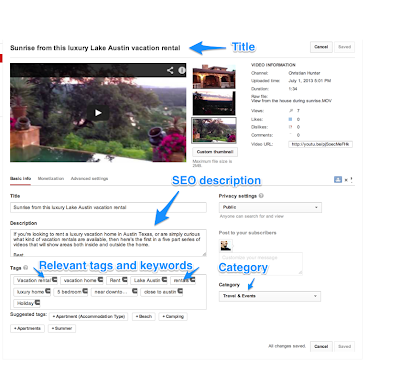Click the Customize your message box
Image resolution: width=400 pixels, height=370 pixels.
pyautogui.click(x=261, y=263)
